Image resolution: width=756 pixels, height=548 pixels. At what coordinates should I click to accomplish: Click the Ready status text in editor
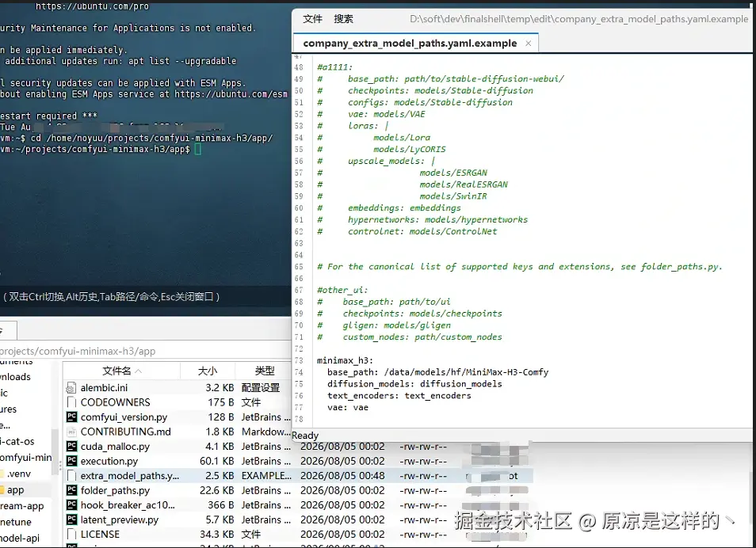(305, 436)
